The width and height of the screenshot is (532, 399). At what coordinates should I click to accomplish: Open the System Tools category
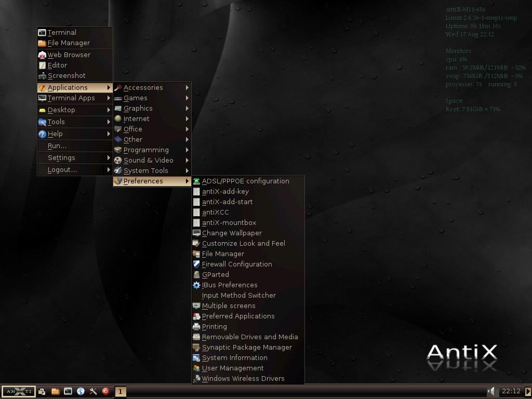[152, 170]
